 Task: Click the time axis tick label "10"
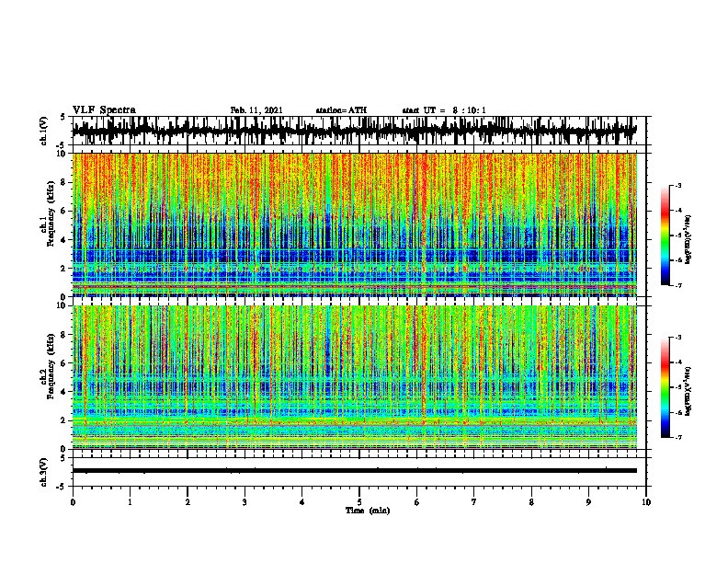point(646,502)
